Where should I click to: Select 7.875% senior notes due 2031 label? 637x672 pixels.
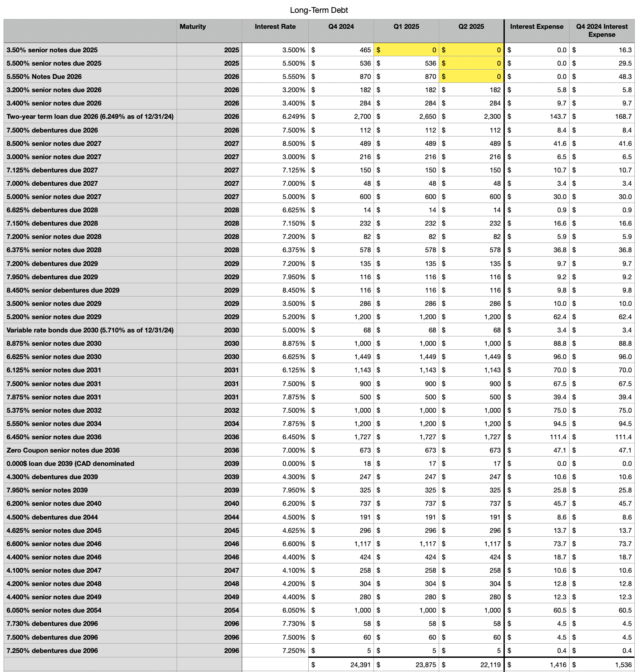pyautogui.click(x=54, y=397)
